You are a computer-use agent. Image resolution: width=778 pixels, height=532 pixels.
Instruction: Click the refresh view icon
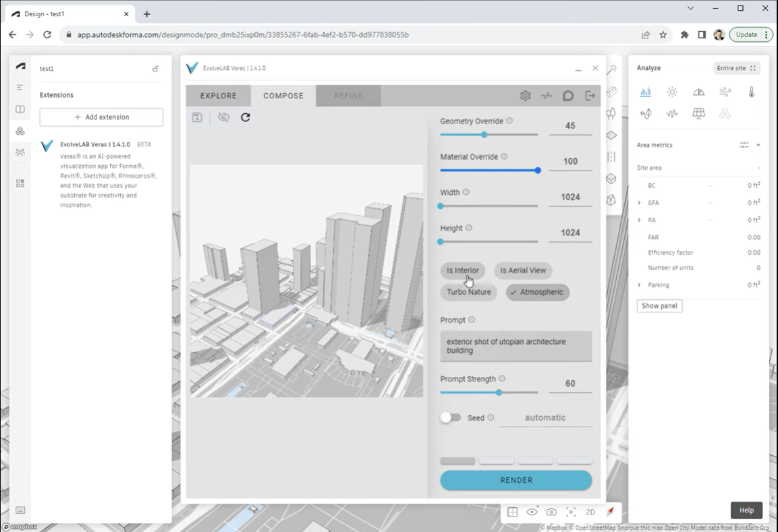point(246,117)
